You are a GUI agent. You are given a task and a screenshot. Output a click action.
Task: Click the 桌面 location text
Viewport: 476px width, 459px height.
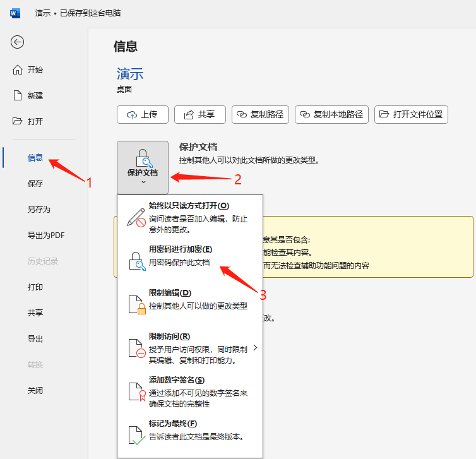point(124,90)
